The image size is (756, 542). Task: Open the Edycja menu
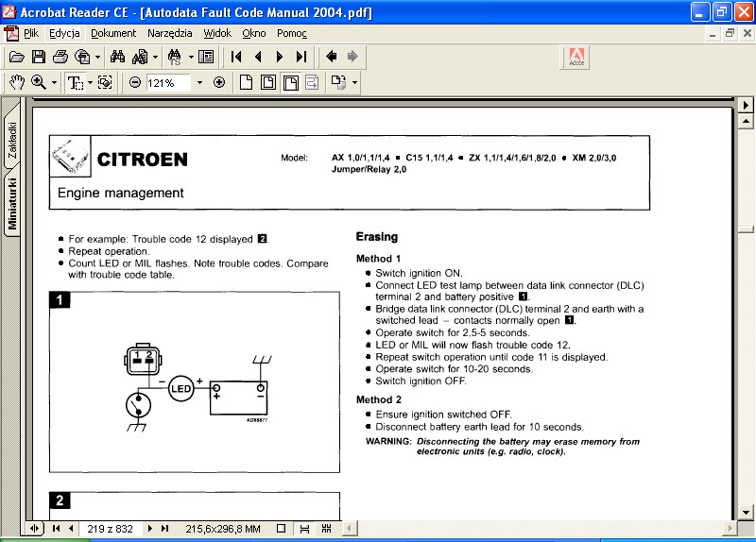(64, 33)
